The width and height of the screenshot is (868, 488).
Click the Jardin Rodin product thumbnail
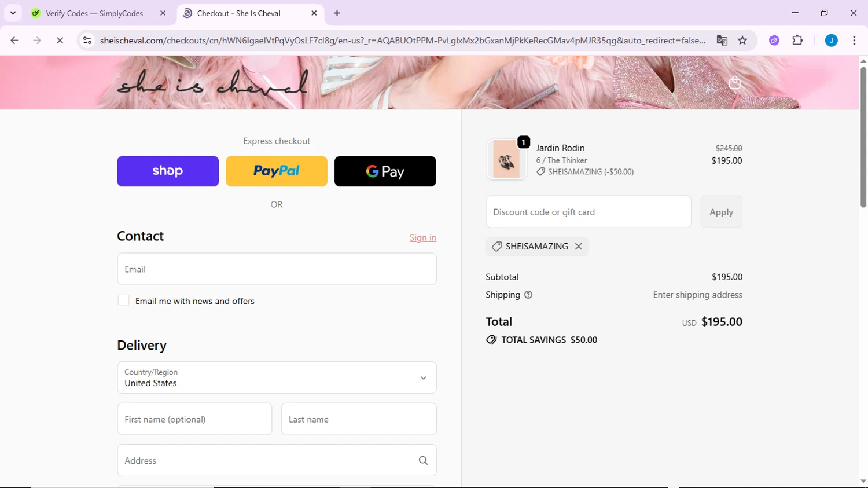point(506,159)
